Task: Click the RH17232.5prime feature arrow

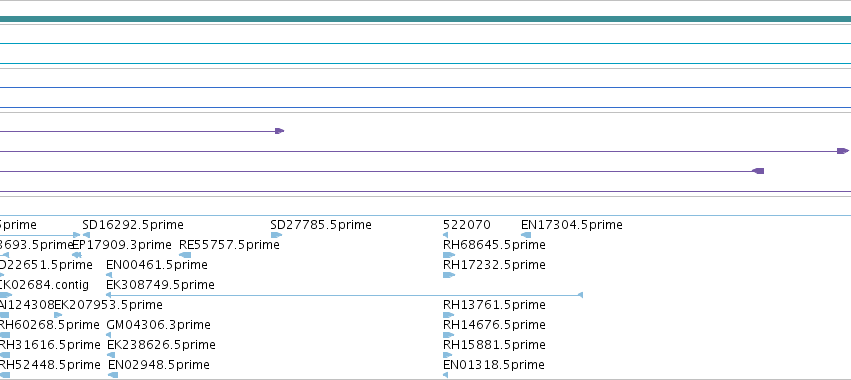Action: [449, 275]
